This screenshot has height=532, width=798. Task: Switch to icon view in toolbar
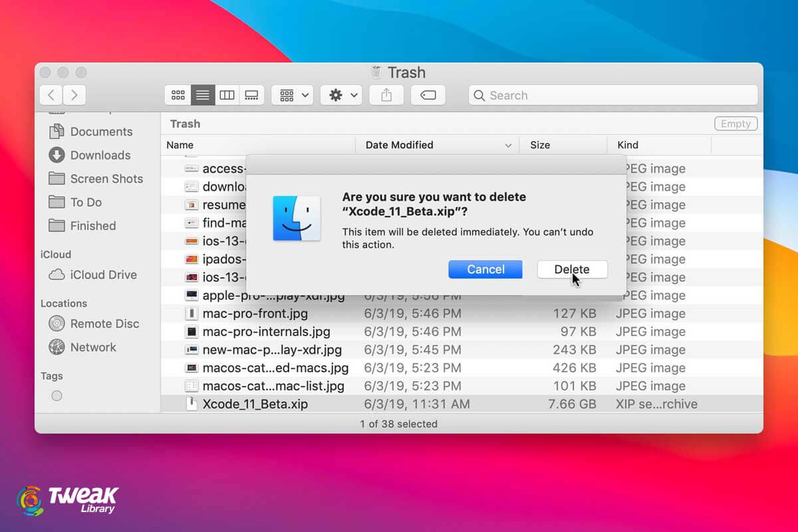coord(178,95)
